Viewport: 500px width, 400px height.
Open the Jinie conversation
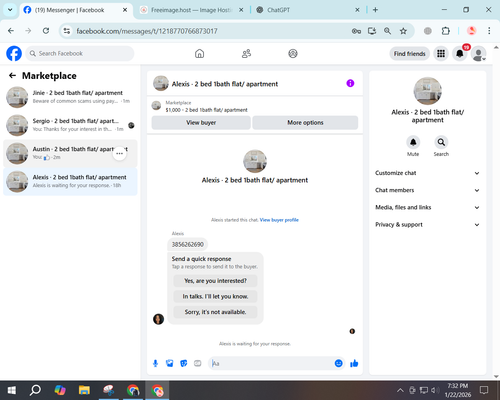point(70,97)
